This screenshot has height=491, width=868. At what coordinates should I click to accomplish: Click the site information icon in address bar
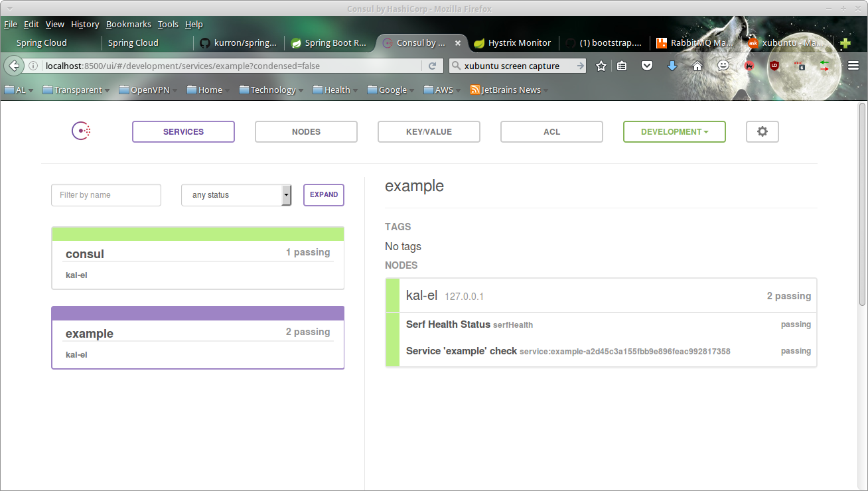(x=33, y=66)
